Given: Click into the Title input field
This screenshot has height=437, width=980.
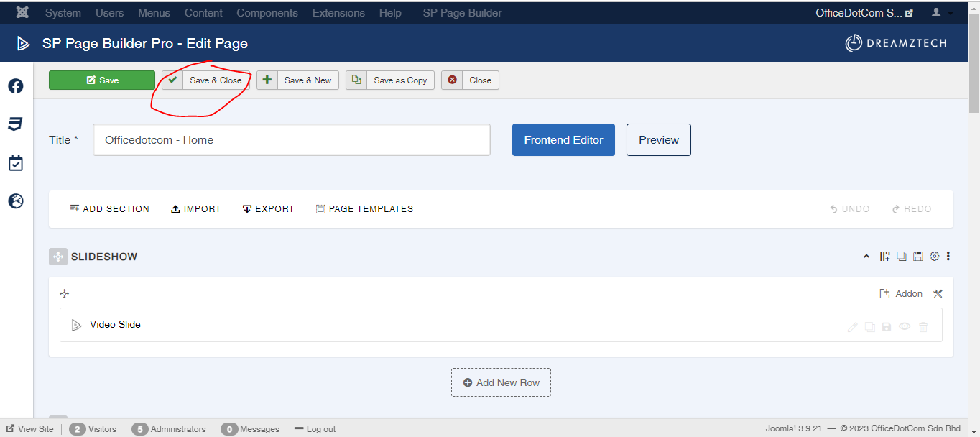Looking at the screenshot, I should click(x=292, y=140).
